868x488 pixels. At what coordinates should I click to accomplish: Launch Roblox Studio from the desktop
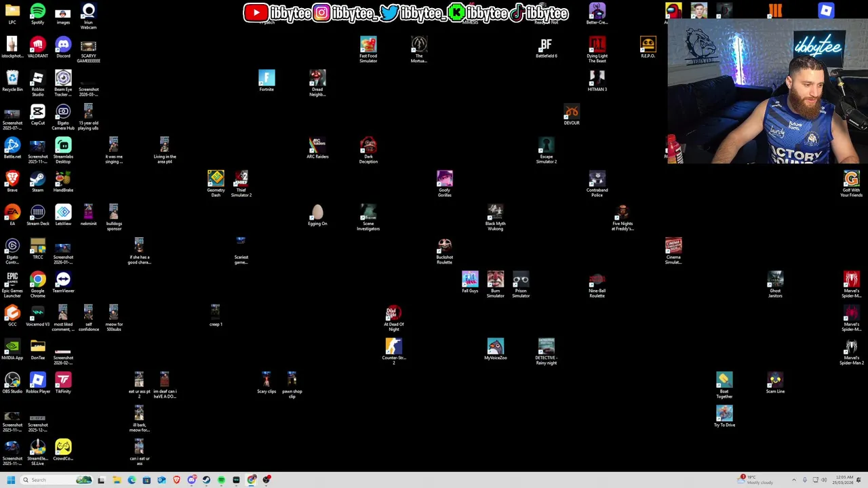(37, 83)
